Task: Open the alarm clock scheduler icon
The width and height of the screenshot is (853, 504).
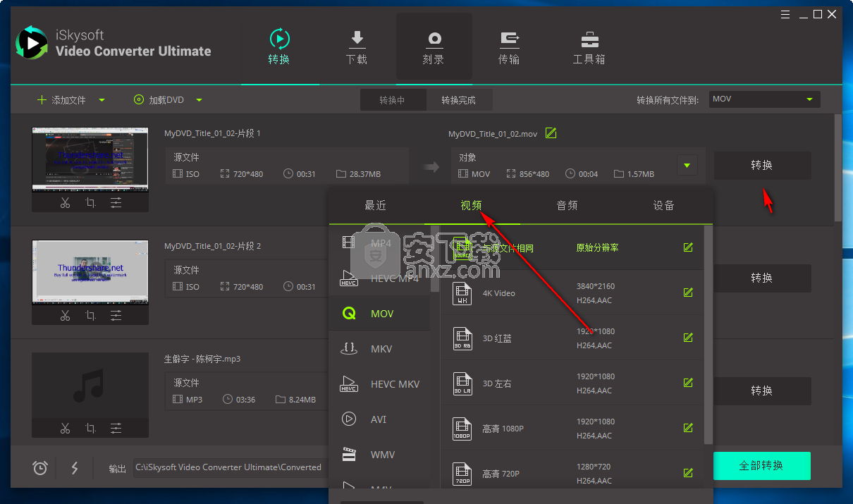Action: (x=40, y=467)
